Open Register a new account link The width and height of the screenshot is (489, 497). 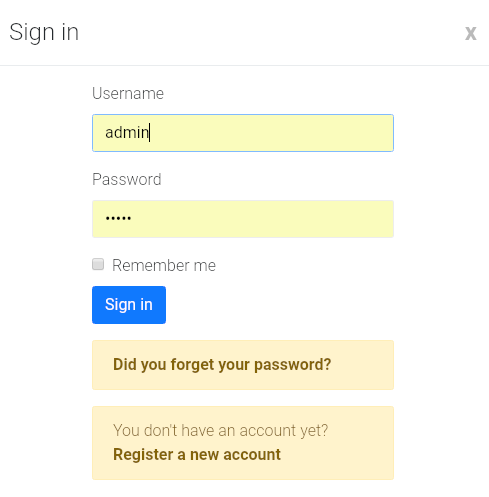coord(197,455)
